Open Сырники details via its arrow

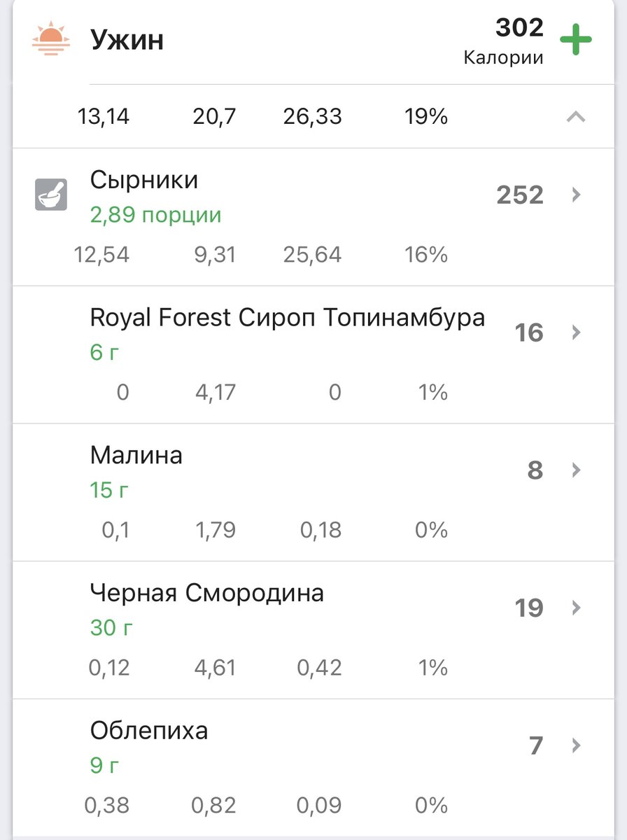(x=577, y=195)
